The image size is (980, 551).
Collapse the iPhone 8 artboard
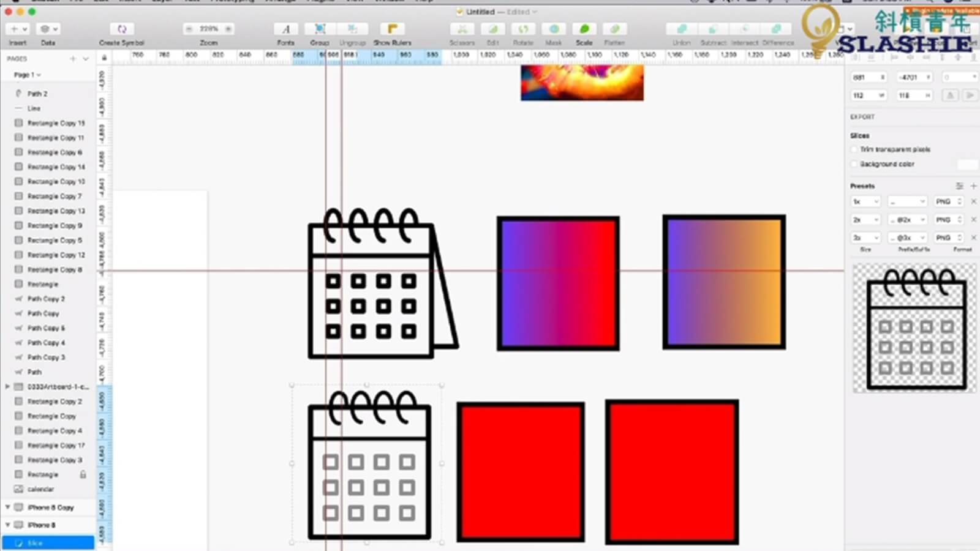point(7,525)
